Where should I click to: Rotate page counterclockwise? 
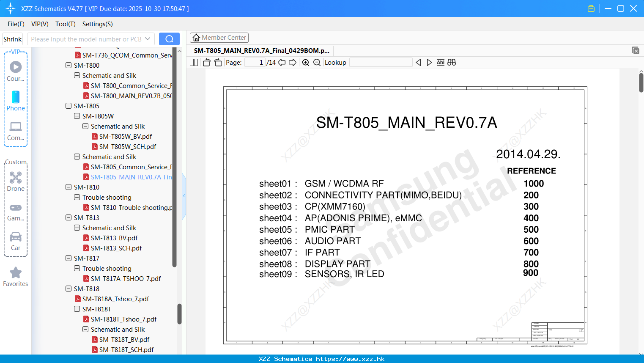click(x=206, y=62)
